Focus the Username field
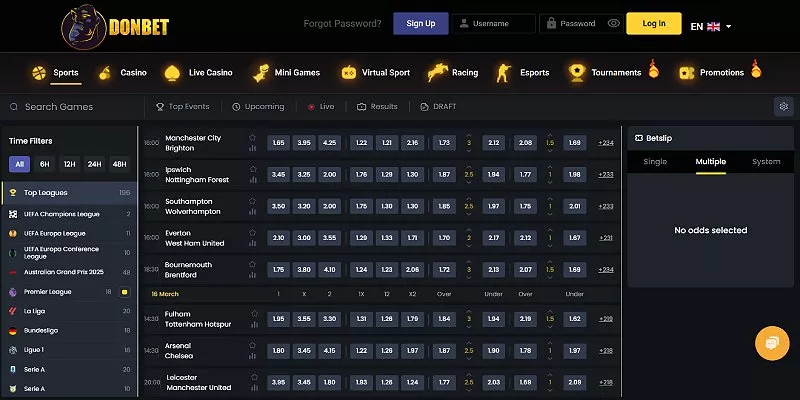 (x=494, y=23)
